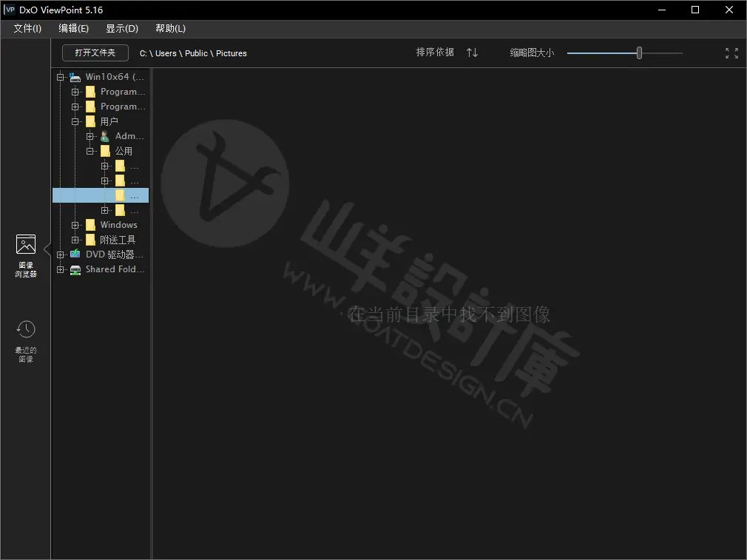Open the 编辑(E) menu
This screenshot has width=747, height=560.
(73, 29)
